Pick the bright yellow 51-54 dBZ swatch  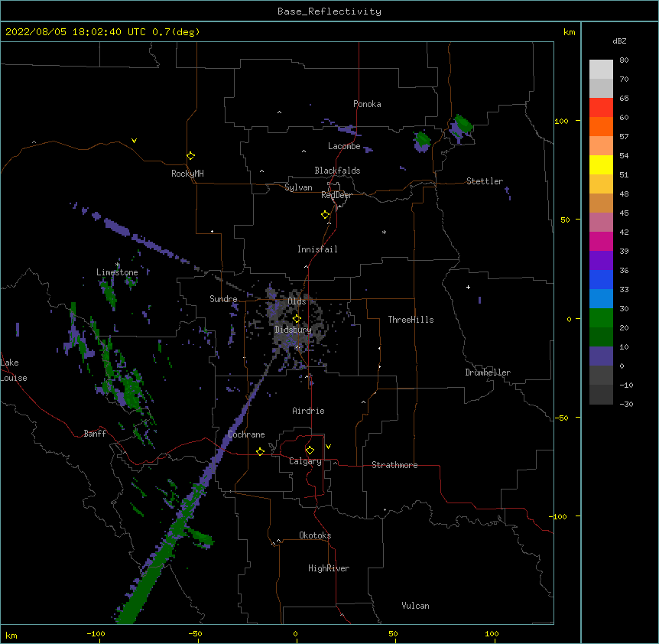[x=601, y=164]
